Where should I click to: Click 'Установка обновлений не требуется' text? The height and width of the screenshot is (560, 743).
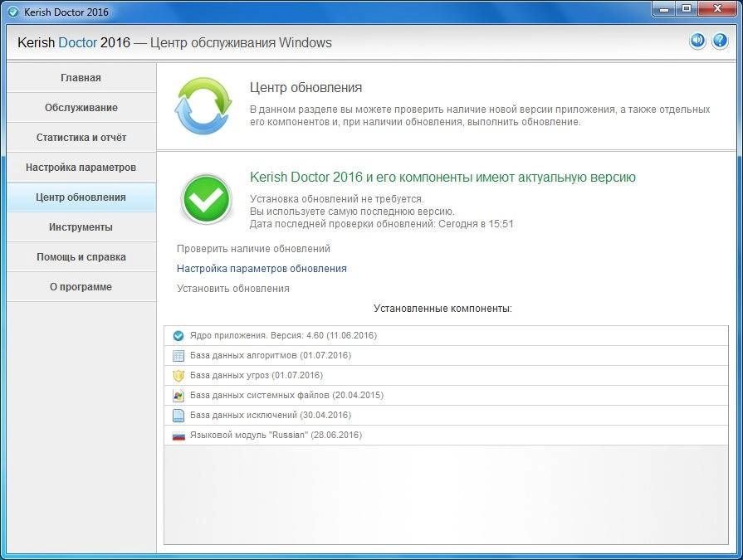coord(337,199)
